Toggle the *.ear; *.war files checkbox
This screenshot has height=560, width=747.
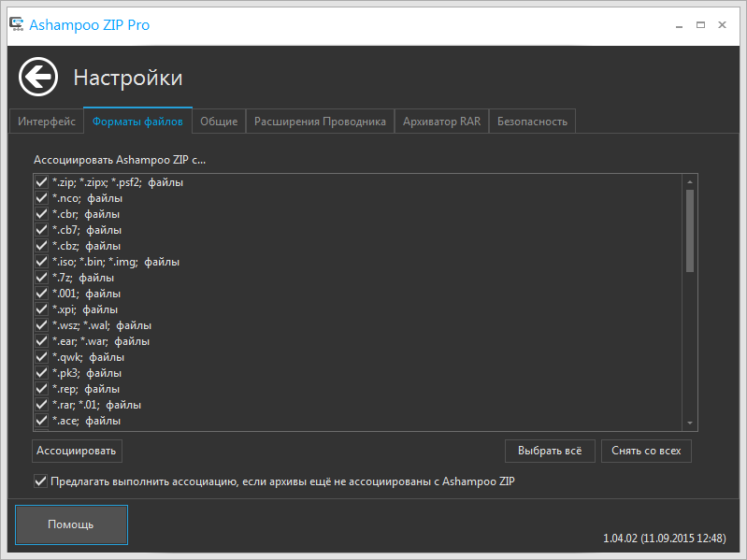(41, 341)
